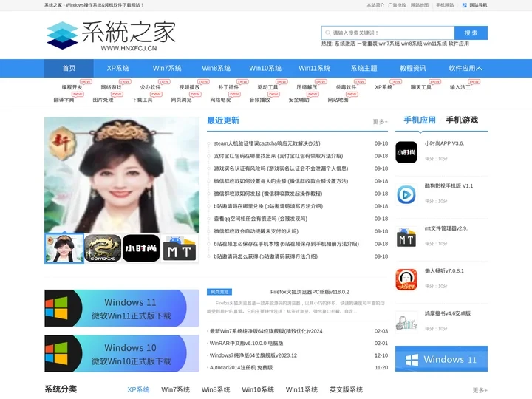
Task: Open the 杀毒软件 submenu link
Action: point(346,87)
